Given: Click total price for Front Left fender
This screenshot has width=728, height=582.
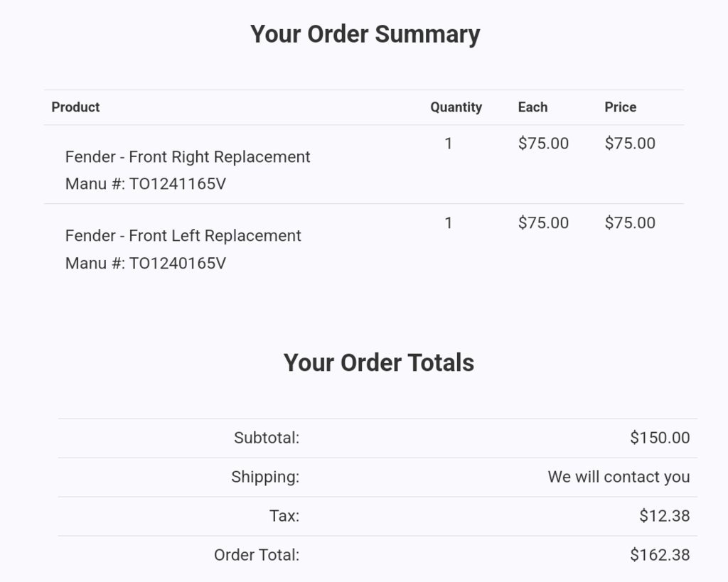Looking at the screenshot, I should pyautogui.click(x=630, y=222).
